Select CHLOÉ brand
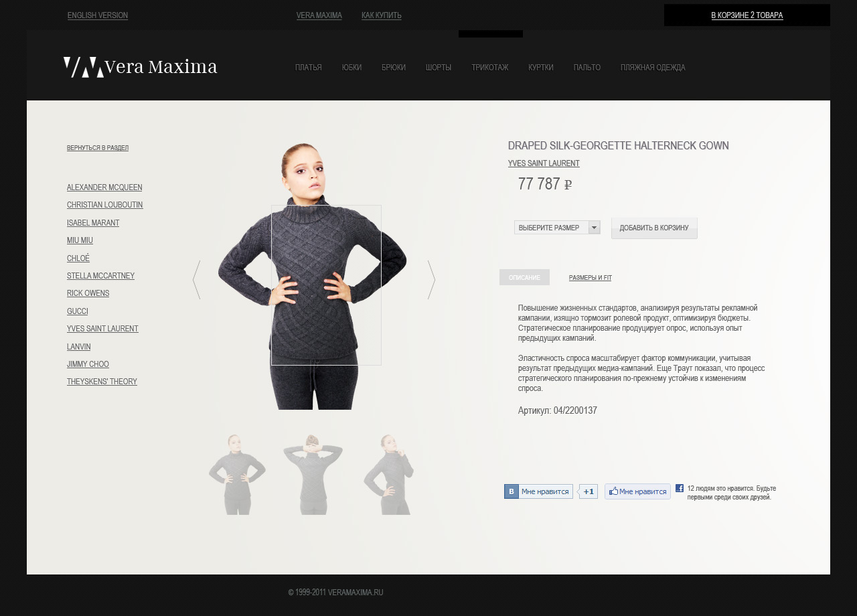 [78, 258]
